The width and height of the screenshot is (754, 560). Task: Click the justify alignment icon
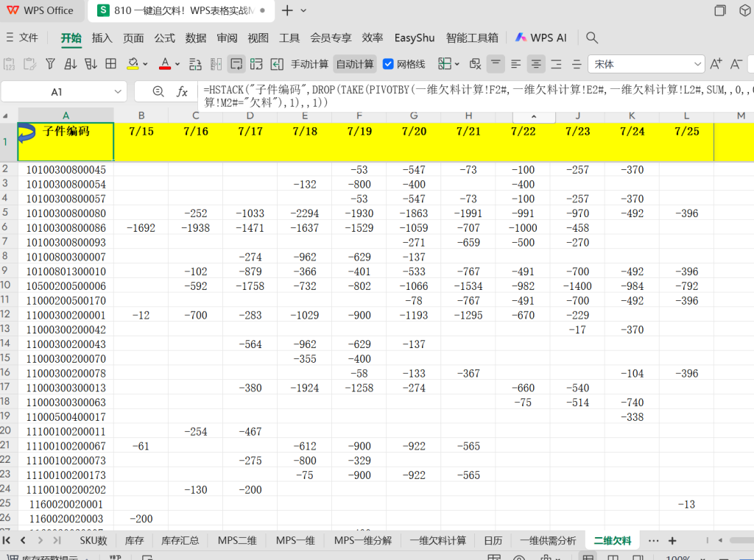pos(576,64)
